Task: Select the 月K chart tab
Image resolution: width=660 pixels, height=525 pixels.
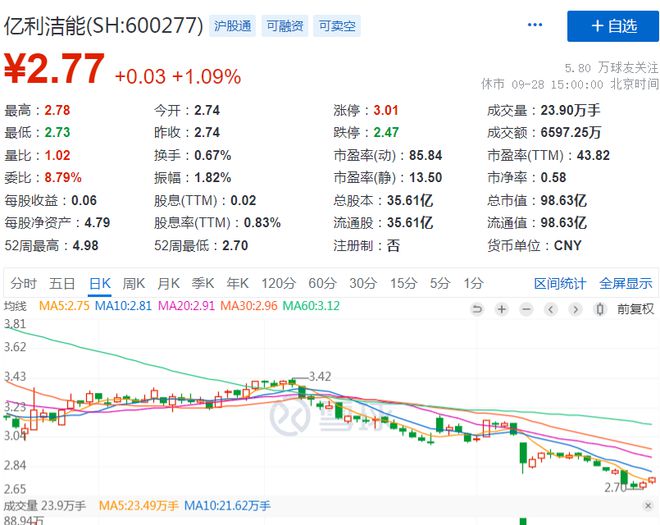Action: point(168,283)
